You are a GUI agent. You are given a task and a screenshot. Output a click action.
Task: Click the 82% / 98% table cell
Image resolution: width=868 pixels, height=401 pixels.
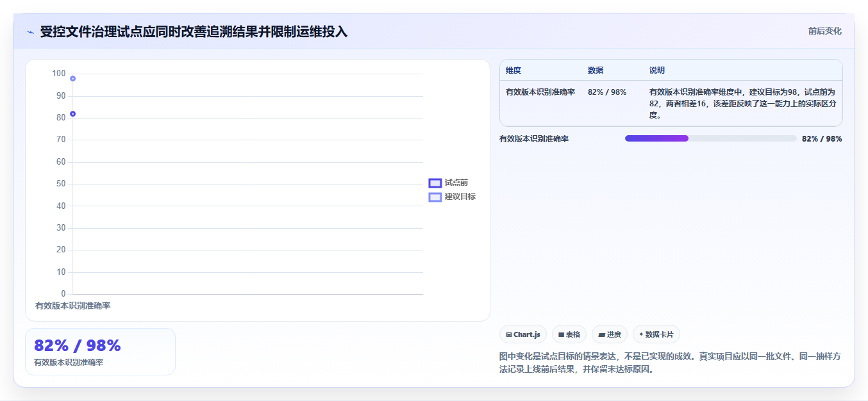[x=607, y=92]
